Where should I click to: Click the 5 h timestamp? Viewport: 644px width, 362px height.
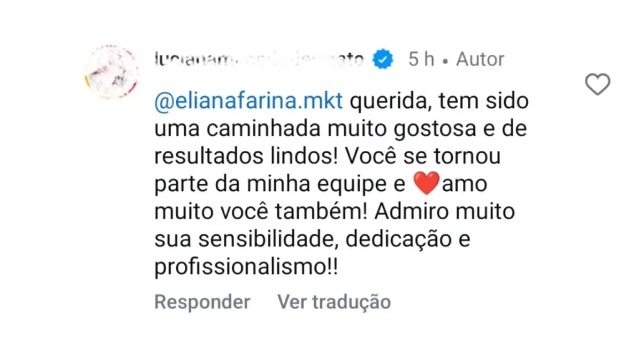tap(421, 59)
